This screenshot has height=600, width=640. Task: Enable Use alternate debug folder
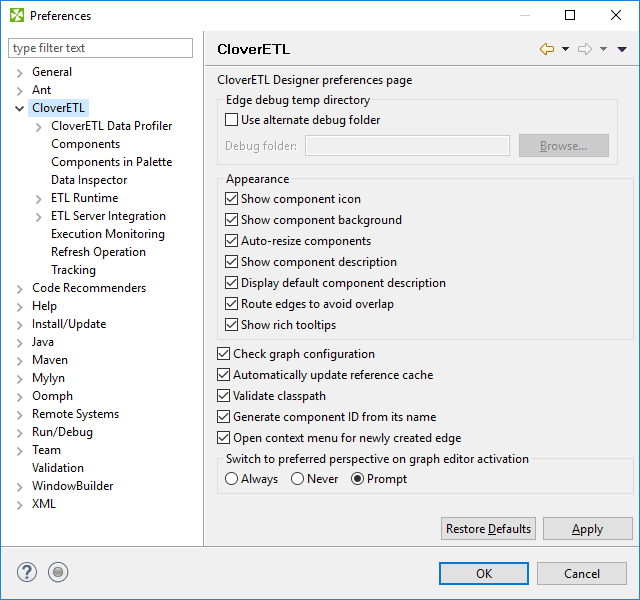point(232,120)
